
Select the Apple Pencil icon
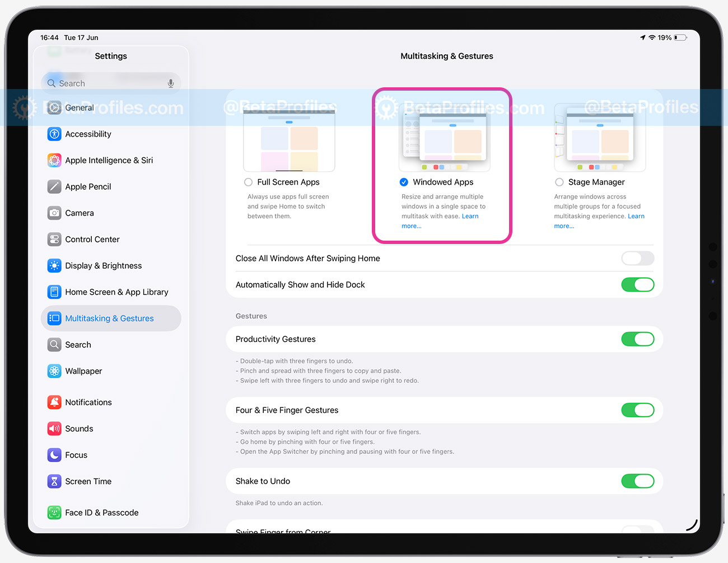click(54, 186)
